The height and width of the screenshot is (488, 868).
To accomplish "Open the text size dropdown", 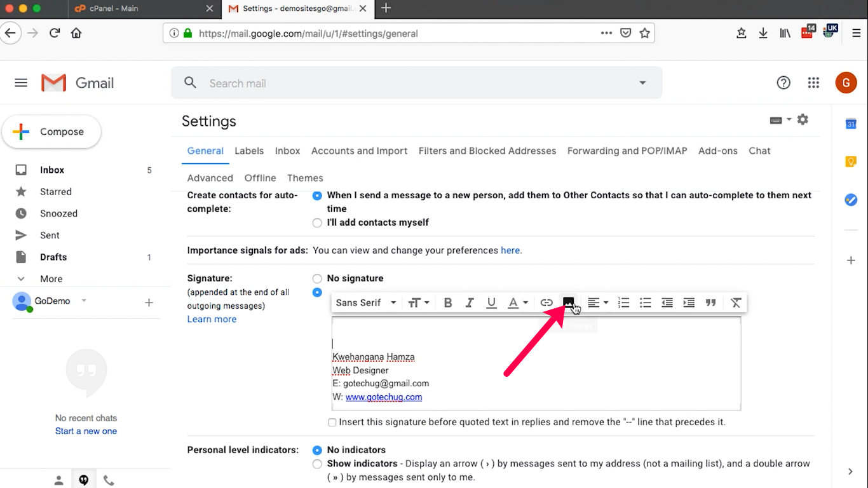I will pyautogui.click(x=419, y=302).
